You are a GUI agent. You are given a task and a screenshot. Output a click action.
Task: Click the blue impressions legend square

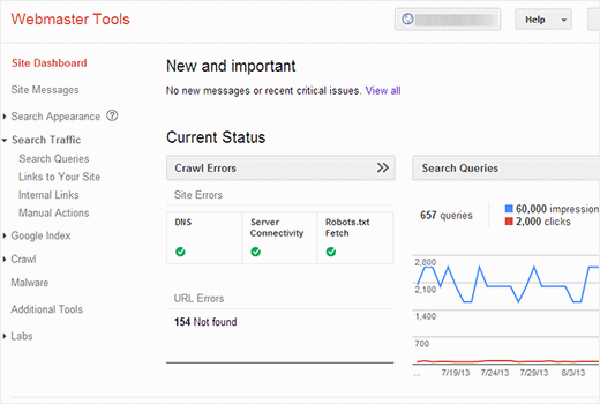pos(508,209)
